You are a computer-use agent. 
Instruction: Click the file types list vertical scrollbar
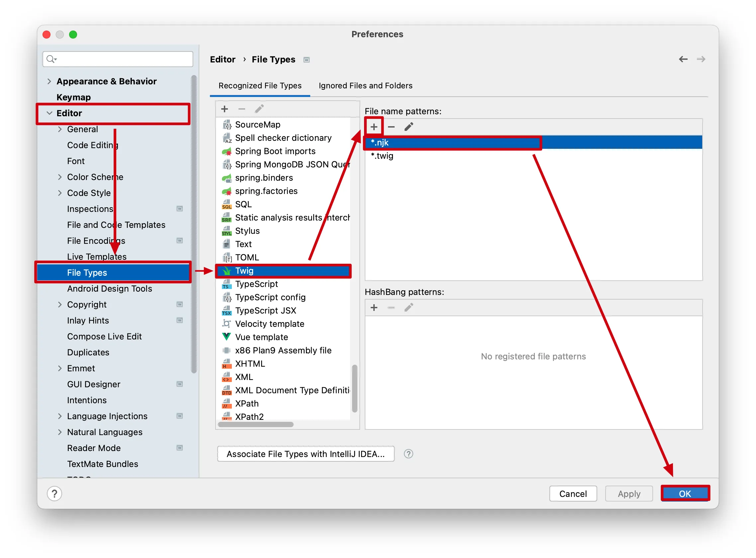pyautogui.click(x=355, y=388)
